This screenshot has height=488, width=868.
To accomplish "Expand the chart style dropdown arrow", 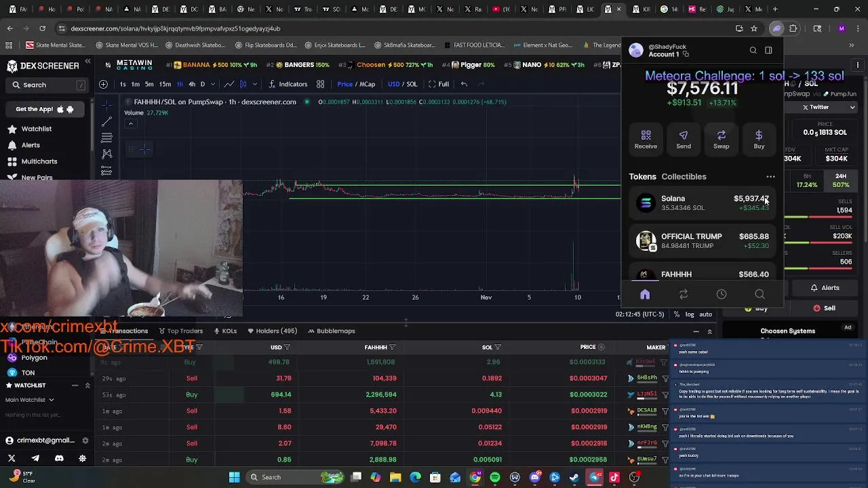I will point(255,84).
